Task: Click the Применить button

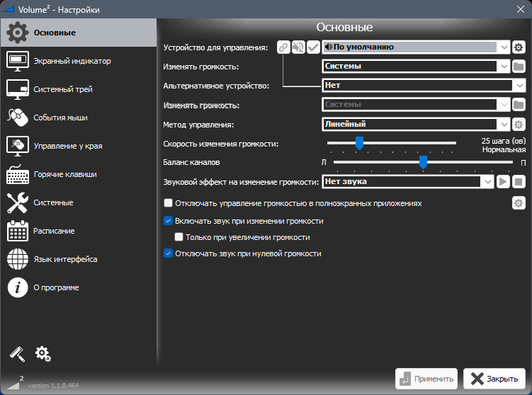Action: [426, 379]
